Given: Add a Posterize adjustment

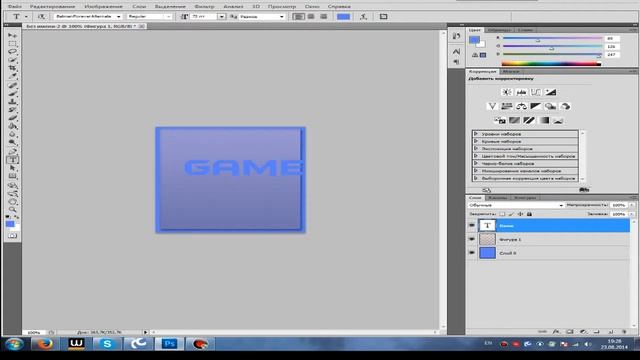Looking at the screenshot, I should pos(514,120).
